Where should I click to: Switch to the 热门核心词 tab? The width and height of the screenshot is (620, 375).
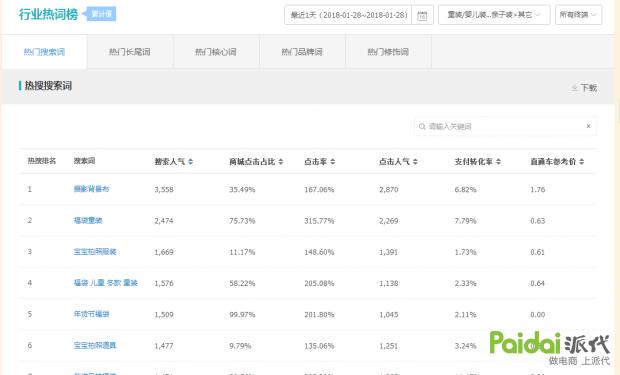tap(216, 52)
